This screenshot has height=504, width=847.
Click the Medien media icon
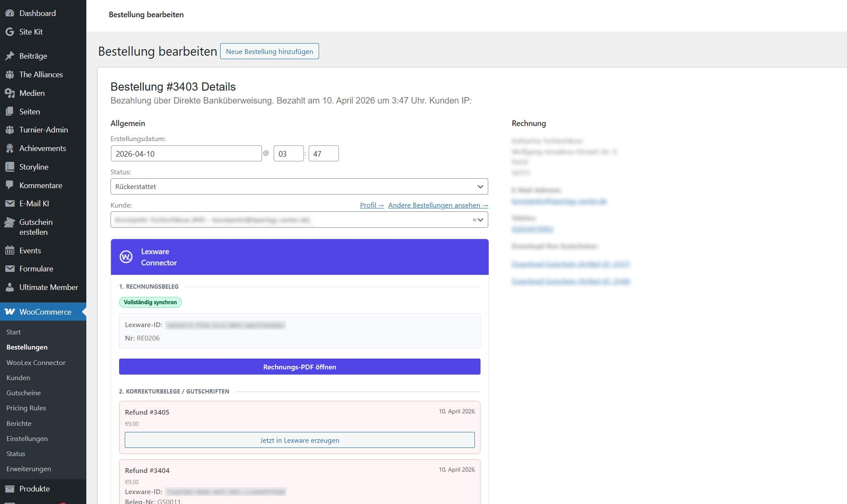pyautogui.click(x=9, y=93)
